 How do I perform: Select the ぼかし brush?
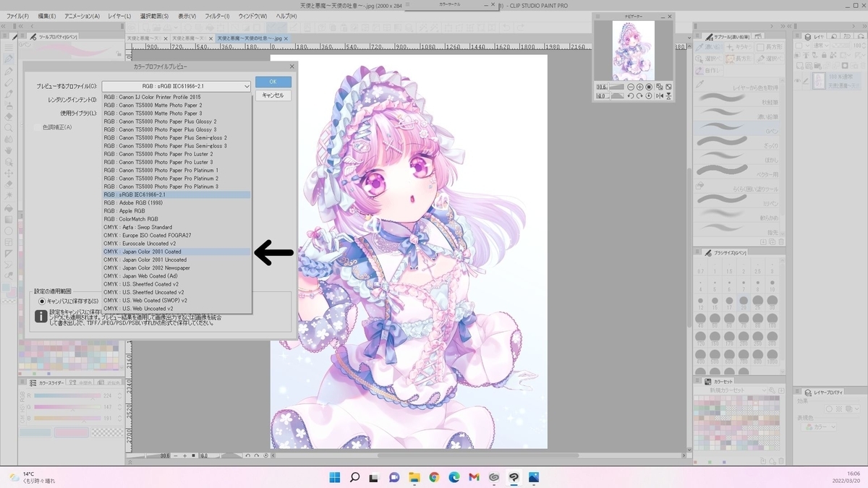click(x=738, y=156)
